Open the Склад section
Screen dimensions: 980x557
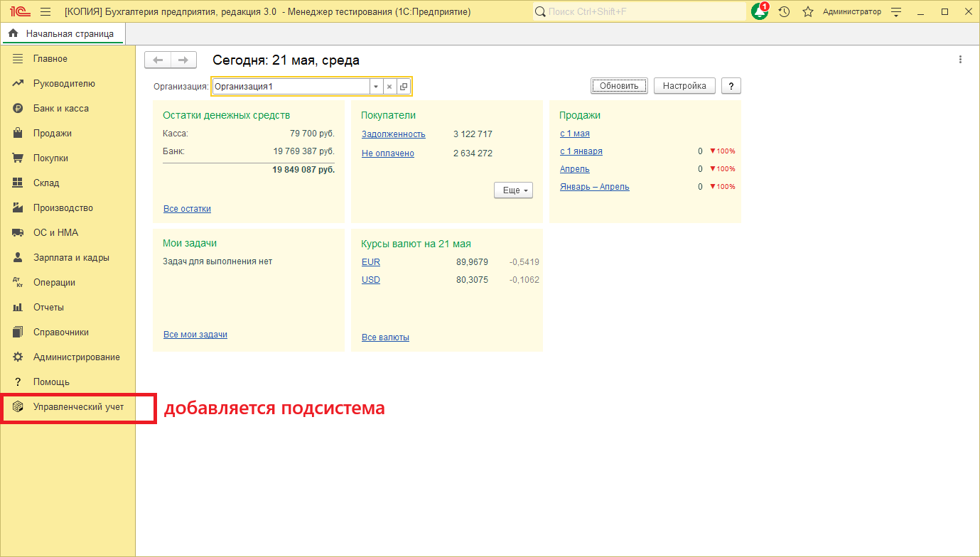pos(68,183)
